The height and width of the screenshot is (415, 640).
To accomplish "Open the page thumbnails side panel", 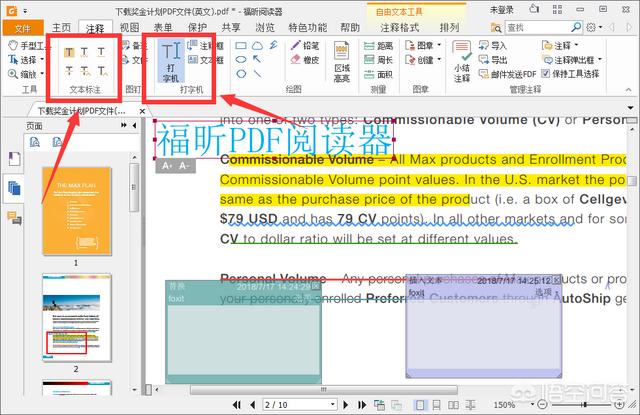I will tap(14, 188).
